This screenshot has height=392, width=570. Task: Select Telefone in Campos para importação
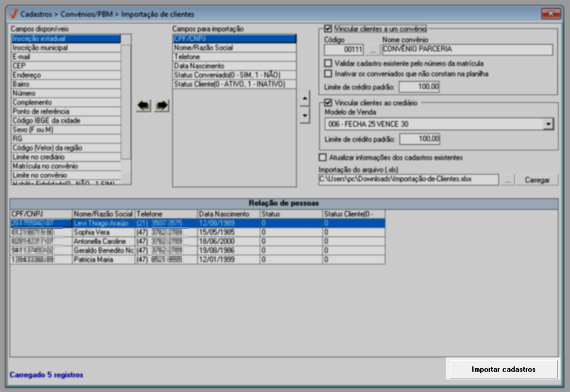click(234, 57)
